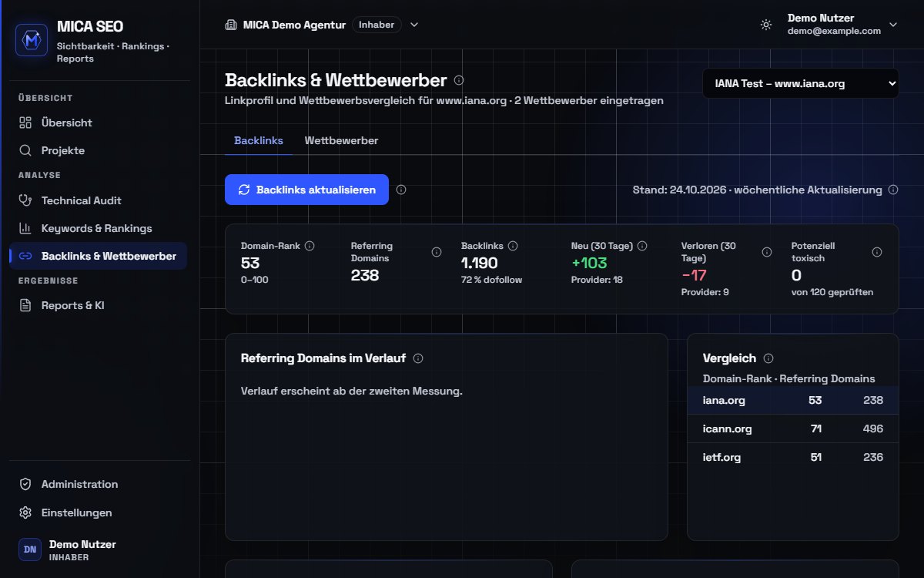The width and height of the screenshot is (924, 578).
Task: Click the Backlinks stat info icon
Action: pos(513,246)
